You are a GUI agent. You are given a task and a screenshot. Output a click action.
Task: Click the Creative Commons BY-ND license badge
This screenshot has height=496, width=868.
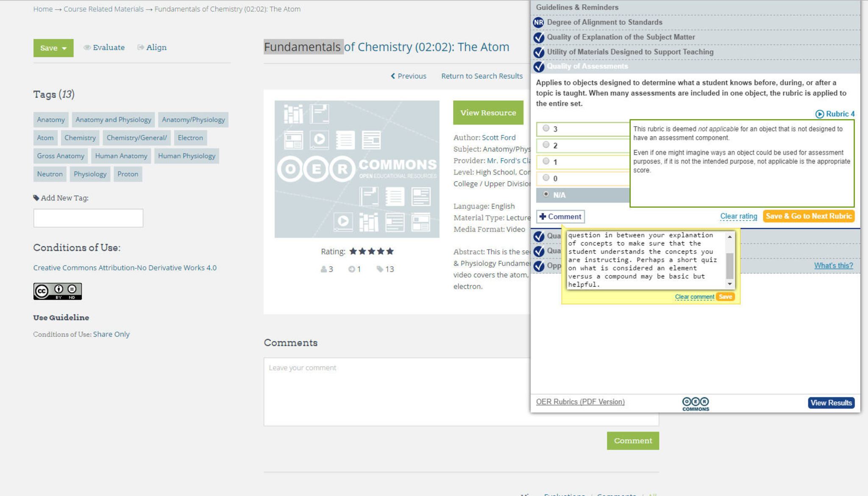coord(58,291)
